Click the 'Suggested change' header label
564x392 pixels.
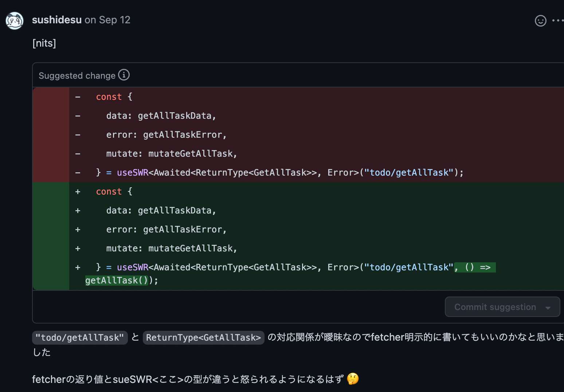(77, 75)
